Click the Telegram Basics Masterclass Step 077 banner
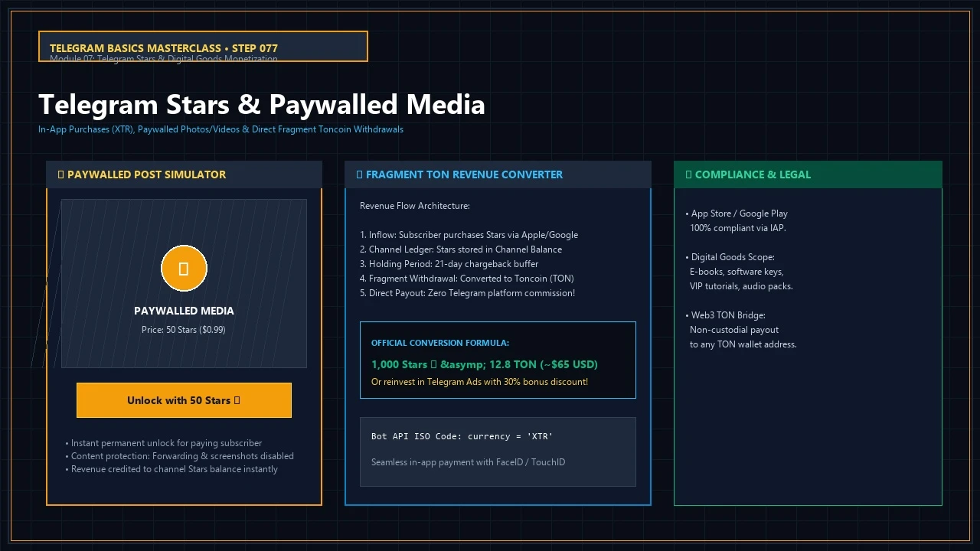Screen dimensions: 980x551 pyautogui.click(x=203, y=47)
